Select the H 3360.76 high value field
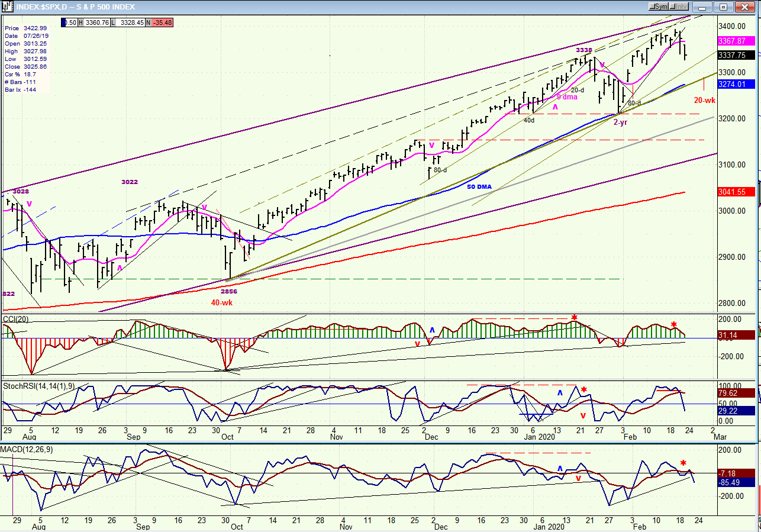The image size is (761, 532). point(93,23)
